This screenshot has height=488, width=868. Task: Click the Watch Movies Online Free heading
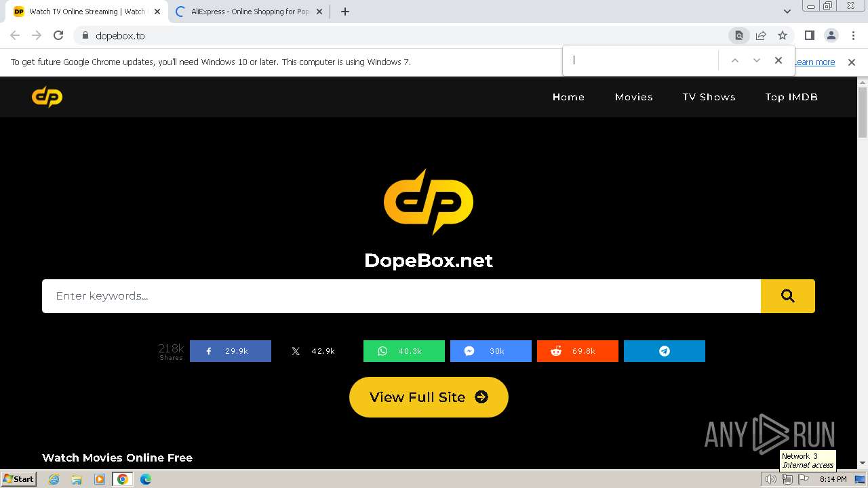[117, 457]
